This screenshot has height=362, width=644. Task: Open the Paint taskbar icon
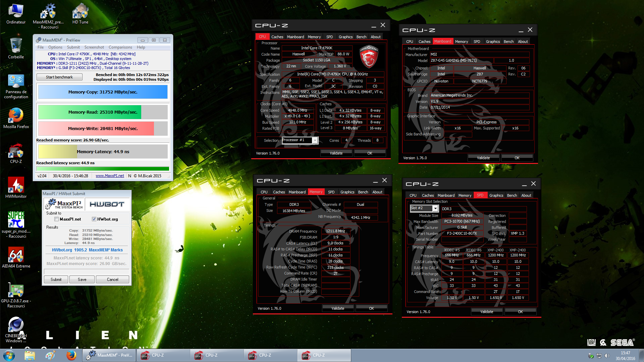(x=50, y=355)
